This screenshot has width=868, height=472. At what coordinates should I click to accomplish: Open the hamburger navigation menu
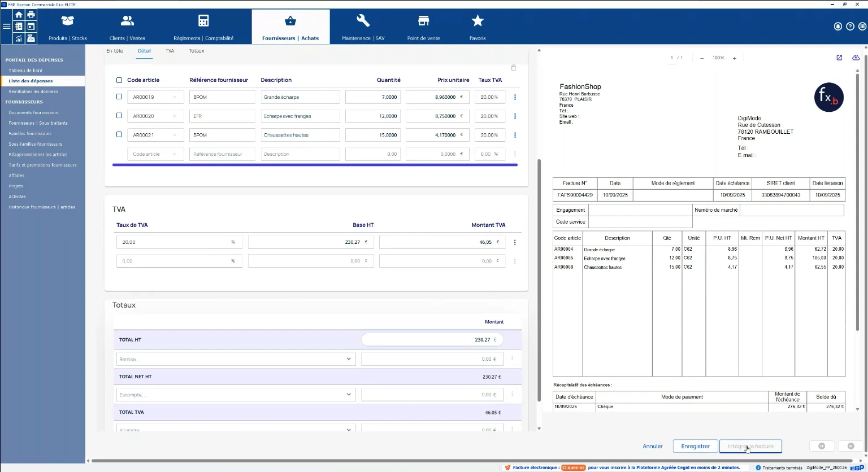coord(7,27)
